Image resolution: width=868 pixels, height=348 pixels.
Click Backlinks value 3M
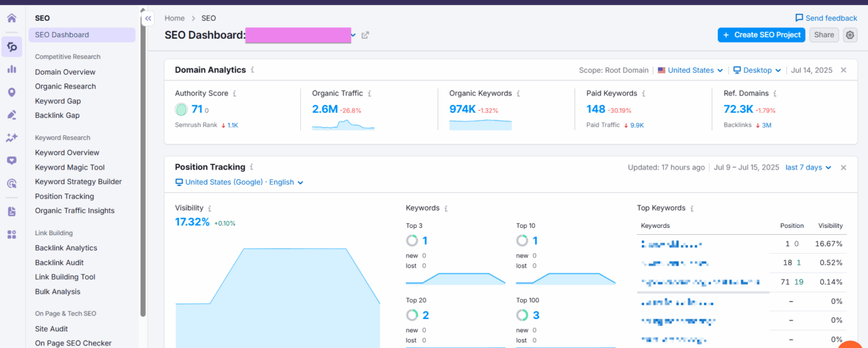coord(767,125)
